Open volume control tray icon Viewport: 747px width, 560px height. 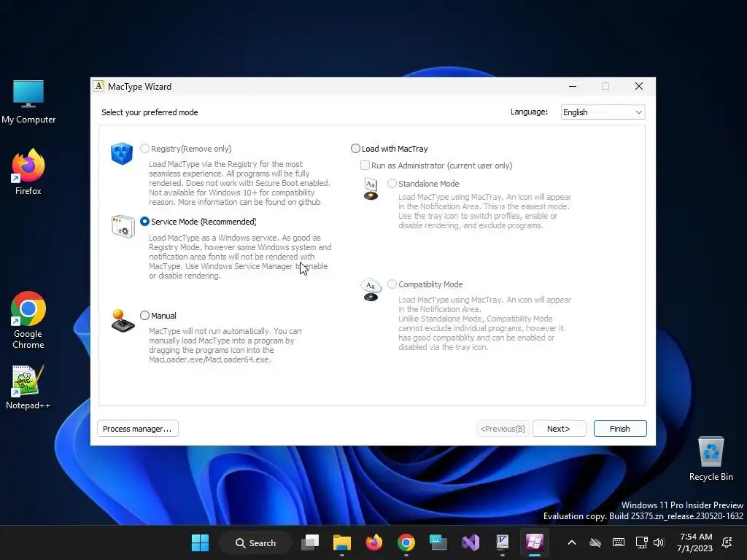[x=659, y=542]
